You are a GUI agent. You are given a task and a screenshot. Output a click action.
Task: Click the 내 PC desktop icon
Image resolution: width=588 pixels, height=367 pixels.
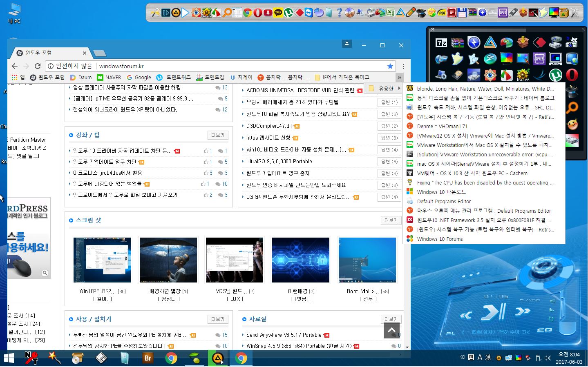[14, 13]
